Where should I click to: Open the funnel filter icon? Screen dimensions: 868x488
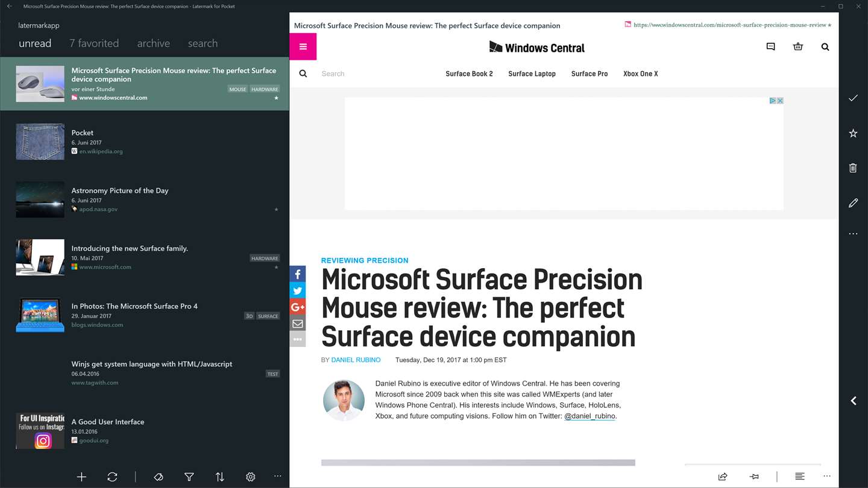tap(189, 477)
